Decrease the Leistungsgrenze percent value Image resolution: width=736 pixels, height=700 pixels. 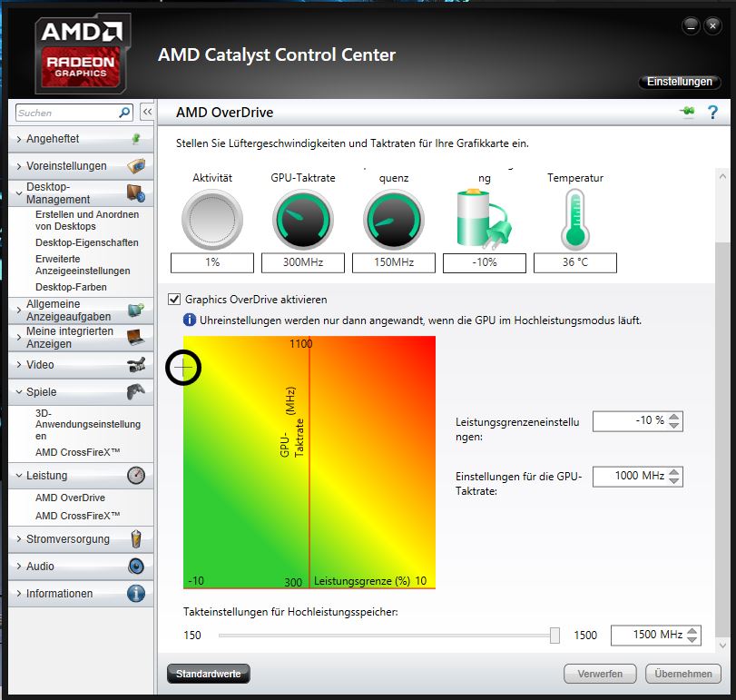pyautogui.click(x=674, y=425)
